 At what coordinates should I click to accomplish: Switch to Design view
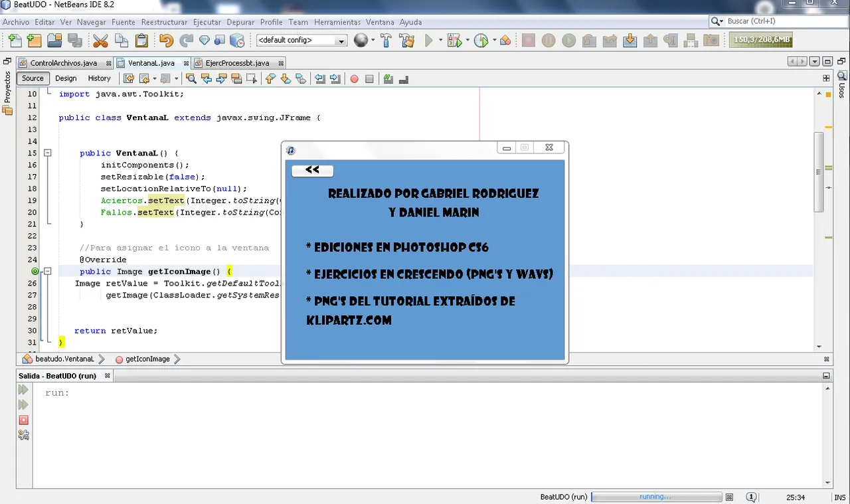tap(66, 78)
